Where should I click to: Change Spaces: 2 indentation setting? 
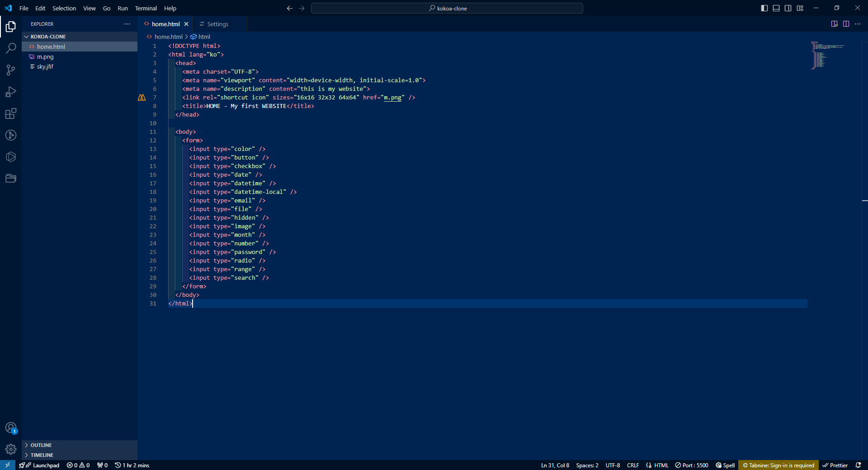587,465
